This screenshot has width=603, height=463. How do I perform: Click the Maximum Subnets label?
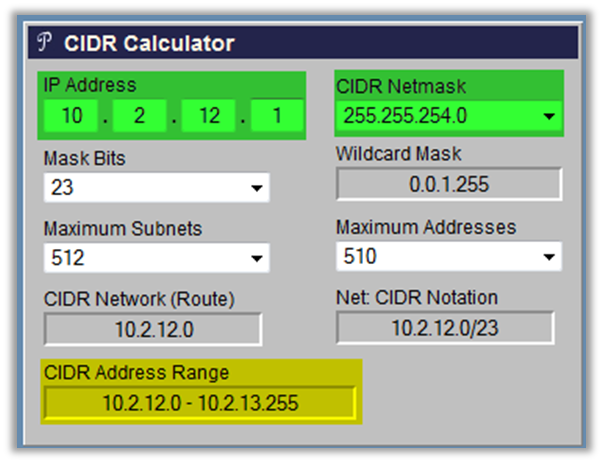[122, 229]
